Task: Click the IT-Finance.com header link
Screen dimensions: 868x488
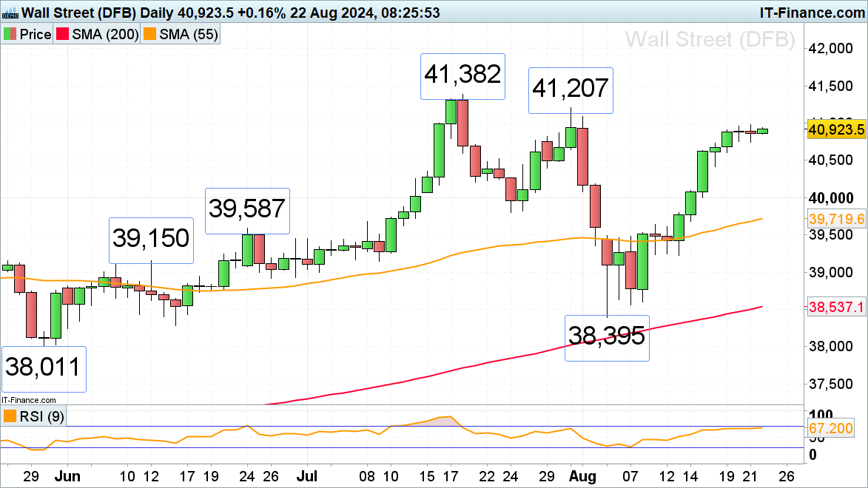Action: click(x=812, y=13)
